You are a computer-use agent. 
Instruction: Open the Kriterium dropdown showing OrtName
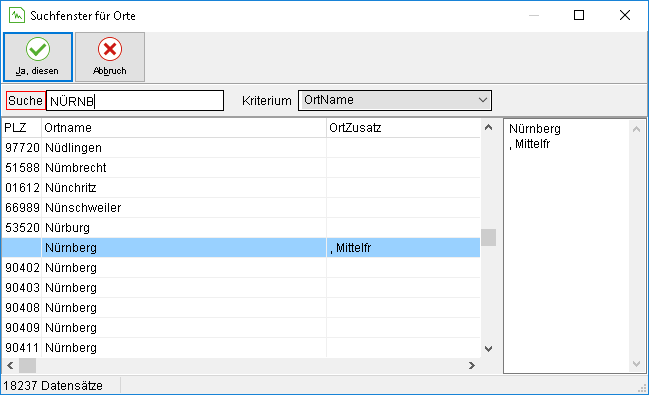(395, 100)
